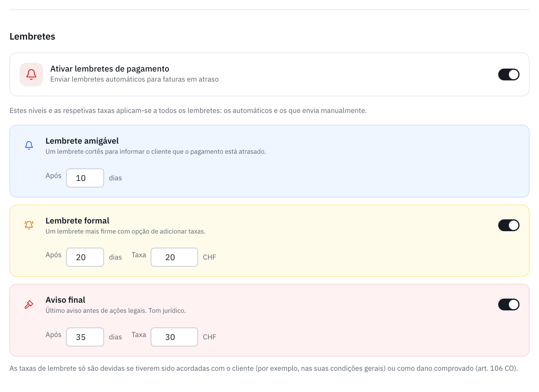Screen dimensions: 539x392
Task: Toggle off Ativar lembretes de pagamento
Action: [x=509, y=74]
